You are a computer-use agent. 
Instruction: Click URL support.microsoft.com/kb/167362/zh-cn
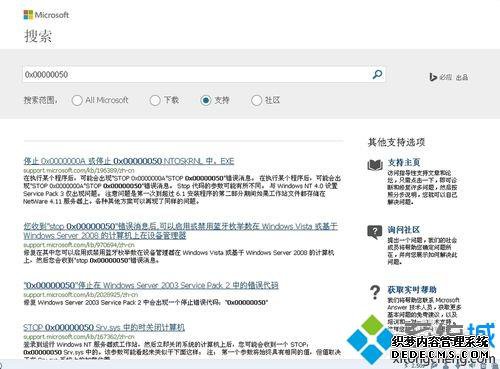coord(79,337)
